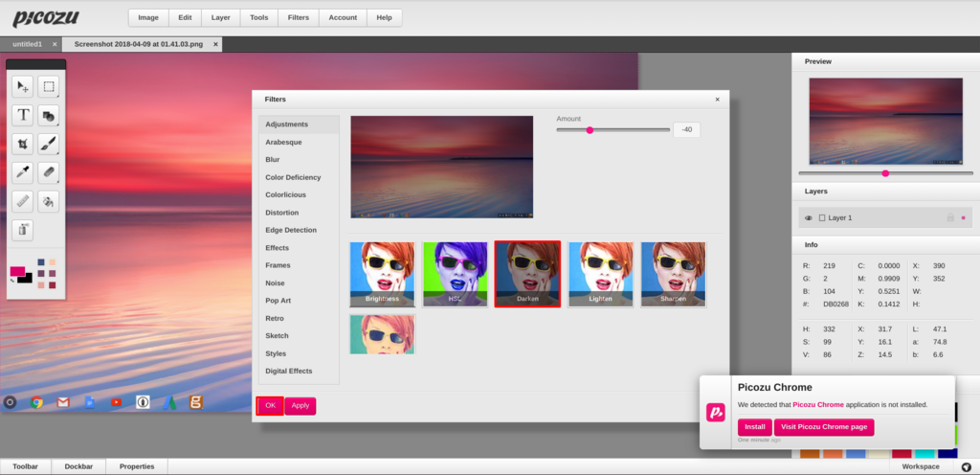
Task: Select the Pop Art filter category
Action: tap(299, 301)
